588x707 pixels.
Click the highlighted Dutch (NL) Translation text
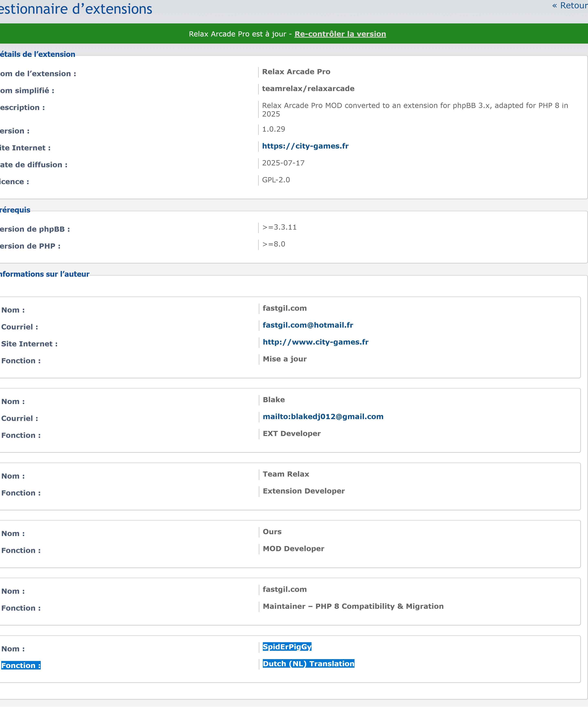pos(308,664)
